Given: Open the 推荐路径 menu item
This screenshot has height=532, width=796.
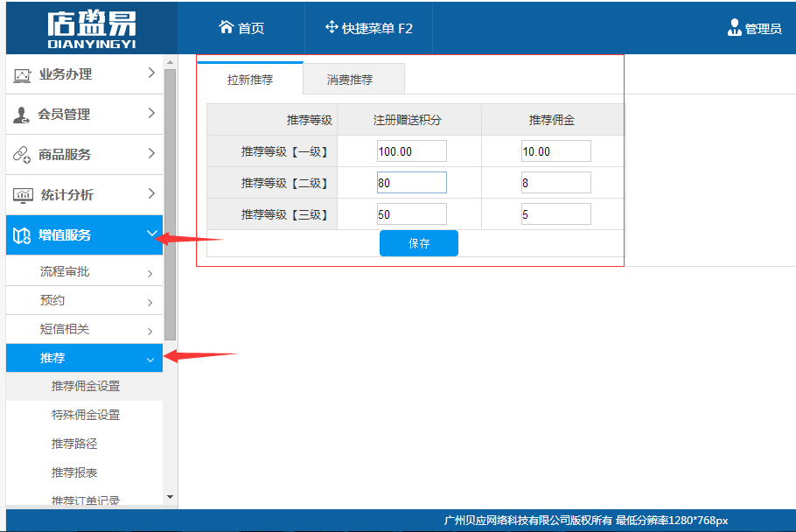Looking at the screenshot, I should [74, 444].
